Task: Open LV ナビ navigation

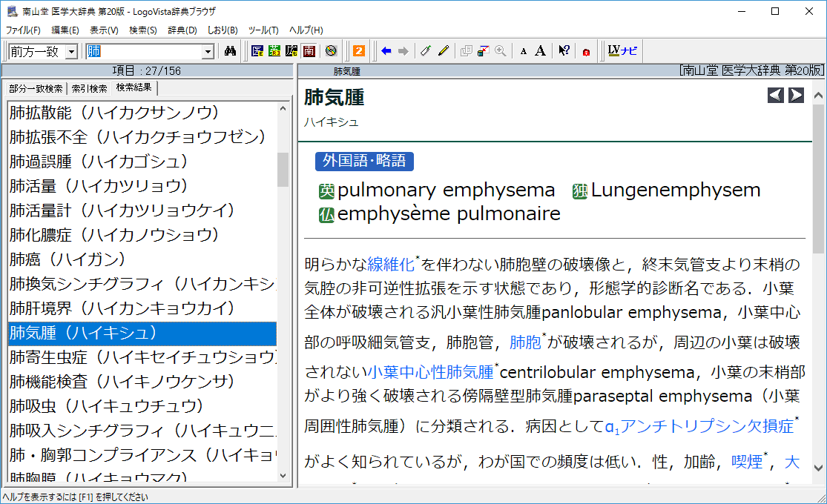Action: click(x=622, y=50)
